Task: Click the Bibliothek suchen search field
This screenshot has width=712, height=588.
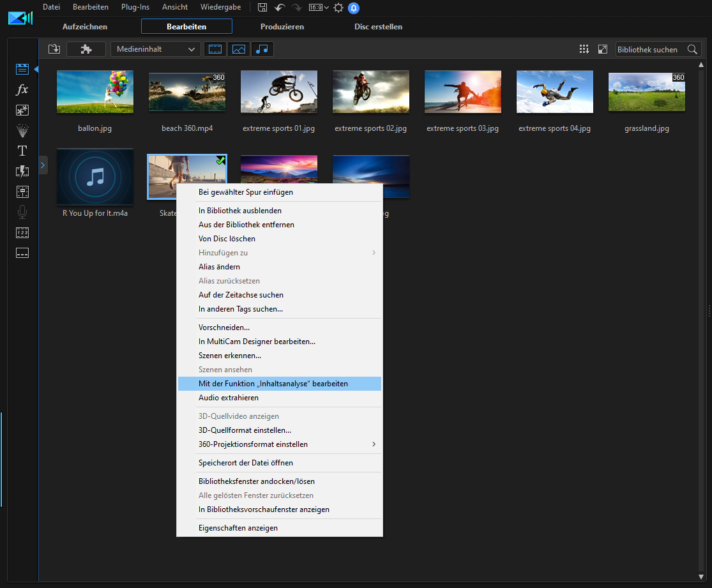Action: click(x=650, y=49)
